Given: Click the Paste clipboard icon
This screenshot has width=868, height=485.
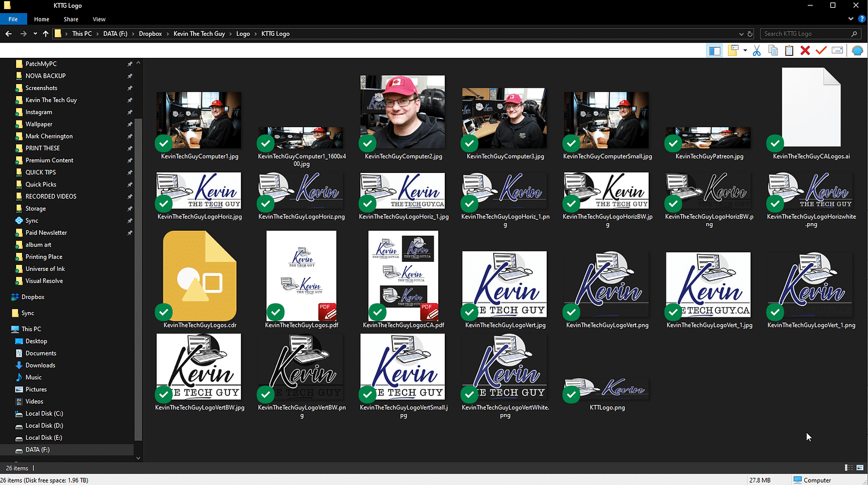Looking at the screenshot, I should [x=789, y=51].
